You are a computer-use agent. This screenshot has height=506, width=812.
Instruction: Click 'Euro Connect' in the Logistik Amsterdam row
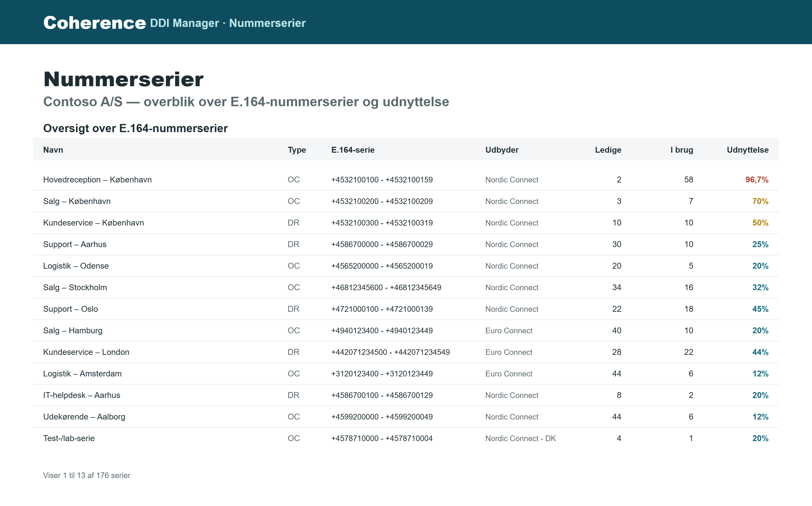[509, 374]
